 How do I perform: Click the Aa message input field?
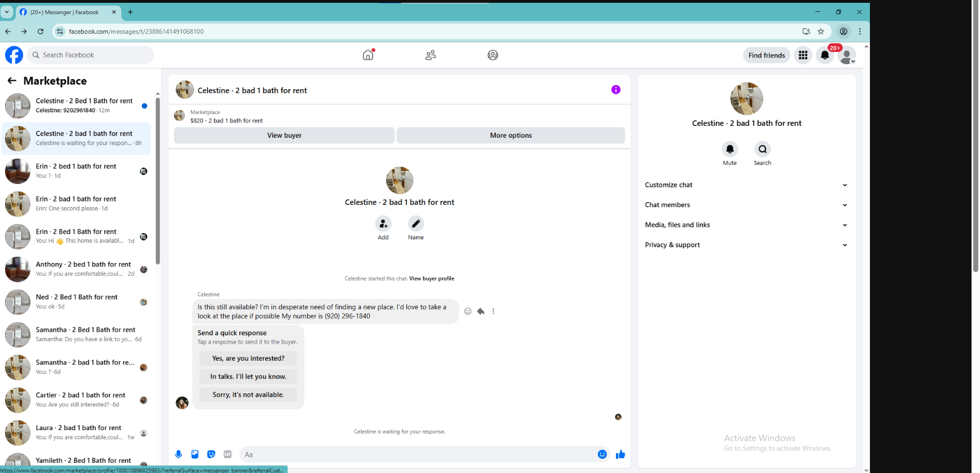(418, 454)
